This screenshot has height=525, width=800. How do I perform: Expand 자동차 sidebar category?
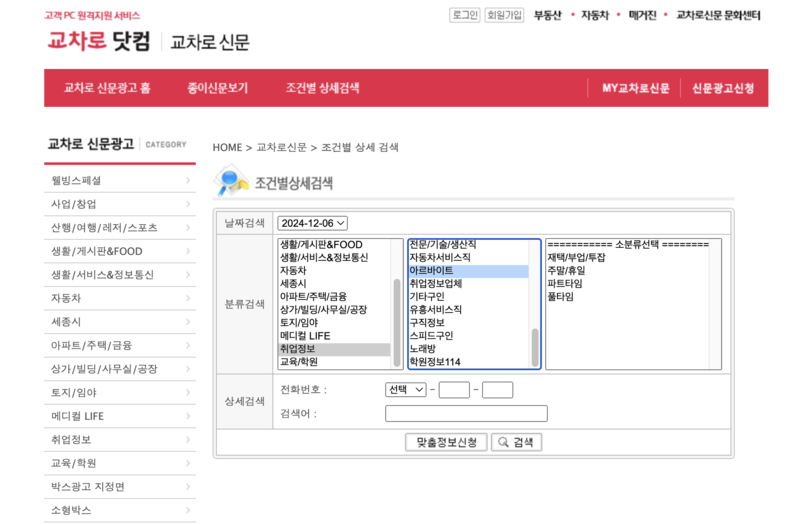(120, 298)
